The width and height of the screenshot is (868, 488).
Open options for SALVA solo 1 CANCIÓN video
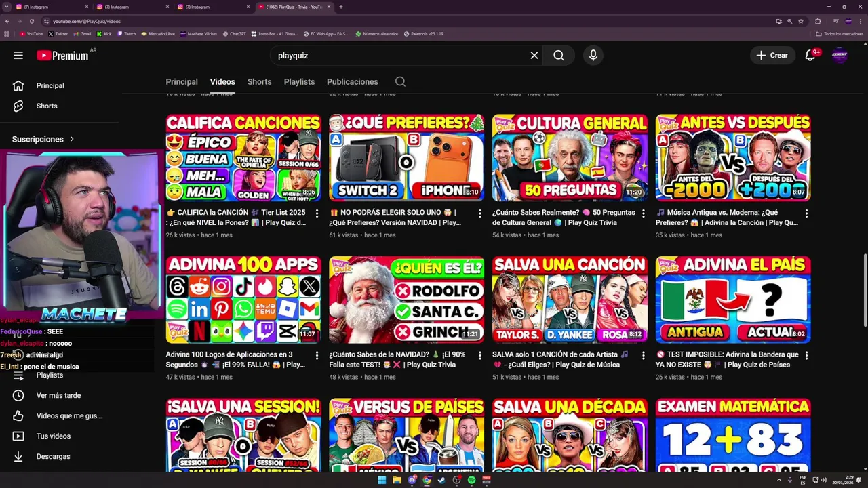click(x=643, y=355)
